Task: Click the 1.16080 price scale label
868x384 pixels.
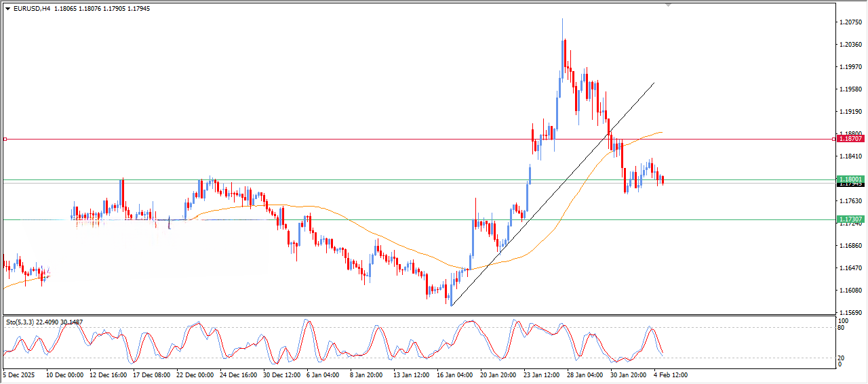Action: coord(850,291)
